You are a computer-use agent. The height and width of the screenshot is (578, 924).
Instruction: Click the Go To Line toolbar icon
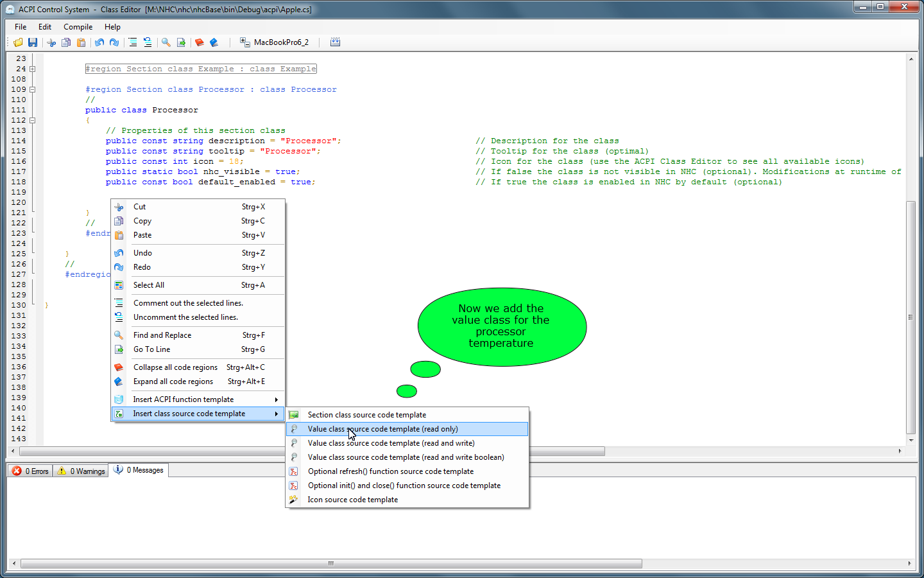[181, 42]
